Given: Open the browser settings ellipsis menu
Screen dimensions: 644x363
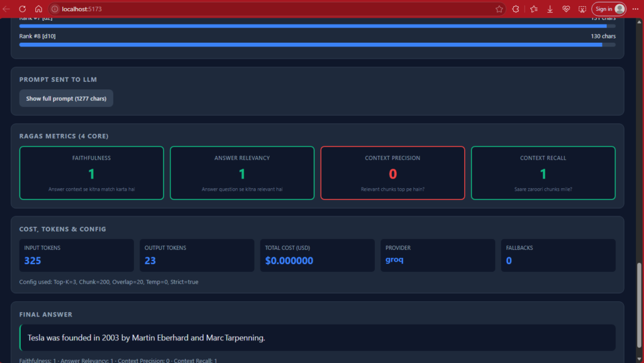Looking at the screenshot, I should click(x=635, y=9).
